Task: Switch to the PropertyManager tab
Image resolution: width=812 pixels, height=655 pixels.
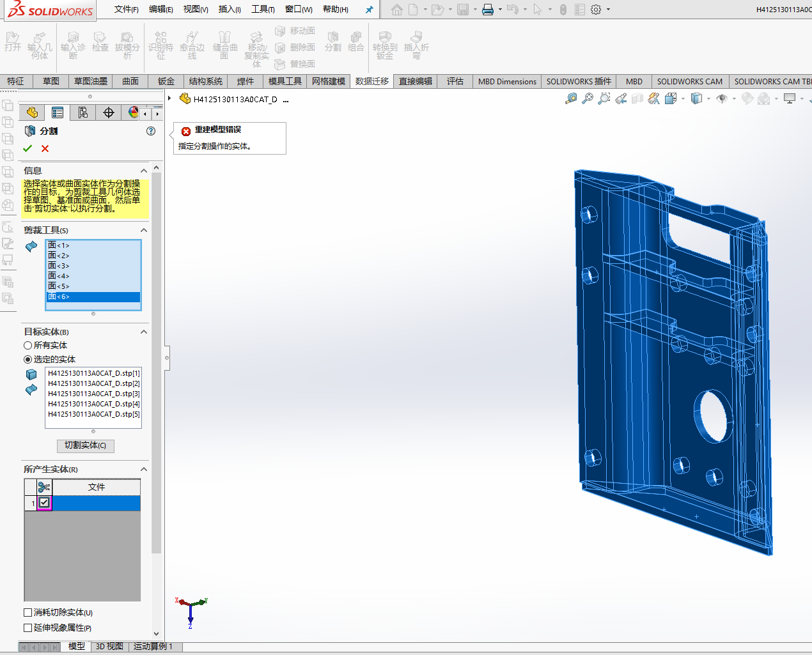Action: click(58, 112)
